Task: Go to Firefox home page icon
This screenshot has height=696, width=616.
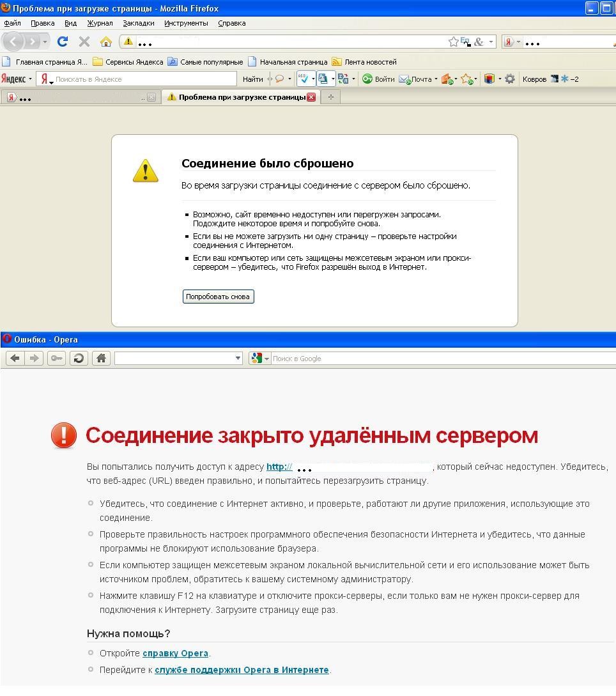Action: click(106, 42)
